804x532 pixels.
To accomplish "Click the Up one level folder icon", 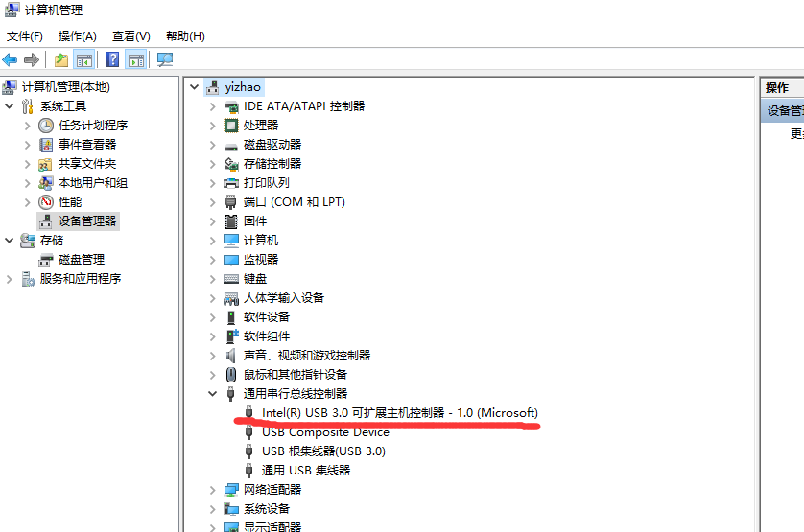I will click(x=61, y=60).
